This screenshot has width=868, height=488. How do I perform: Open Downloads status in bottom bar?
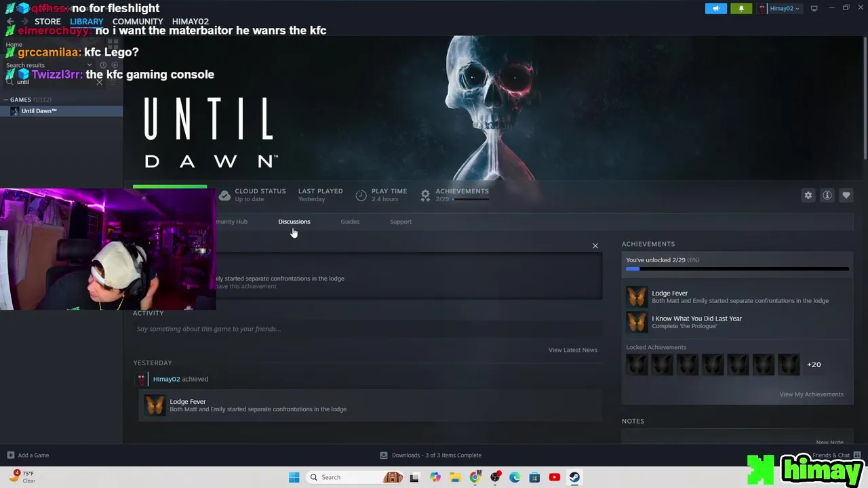pyautogui.click(x=431, y=455)
